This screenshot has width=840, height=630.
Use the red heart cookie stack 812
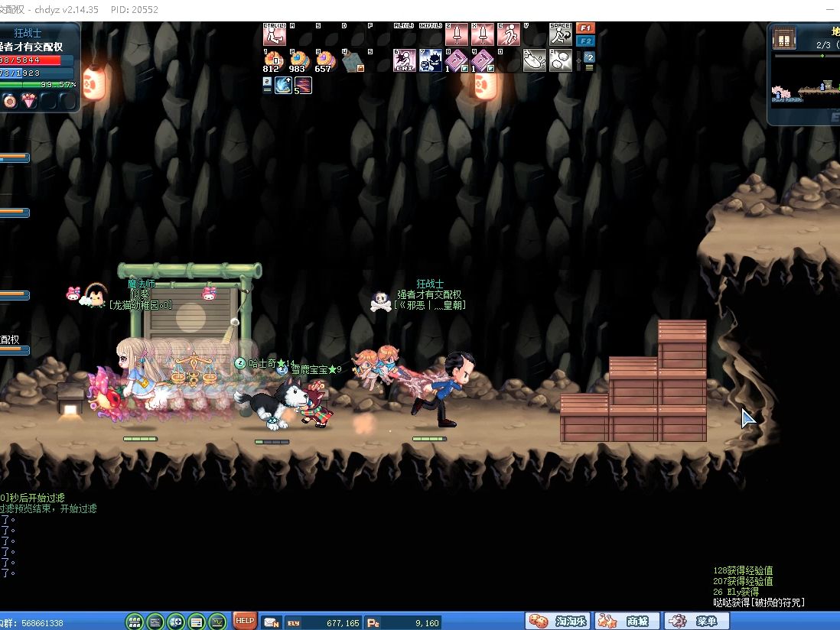[x=274, y=60]
